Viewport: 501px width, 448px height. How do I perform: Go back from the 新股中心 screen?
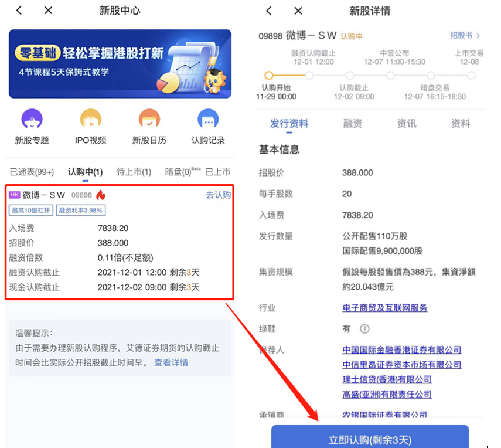click(x=19, y=11)
